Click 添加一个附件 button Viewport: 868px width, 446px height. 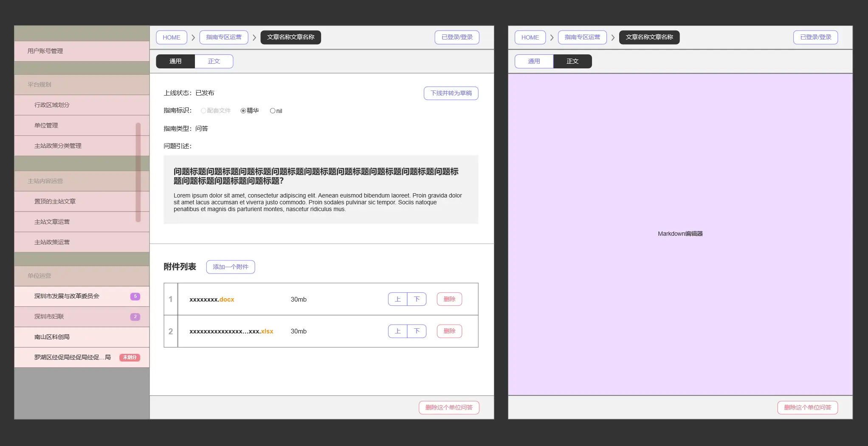coord(231,267)
